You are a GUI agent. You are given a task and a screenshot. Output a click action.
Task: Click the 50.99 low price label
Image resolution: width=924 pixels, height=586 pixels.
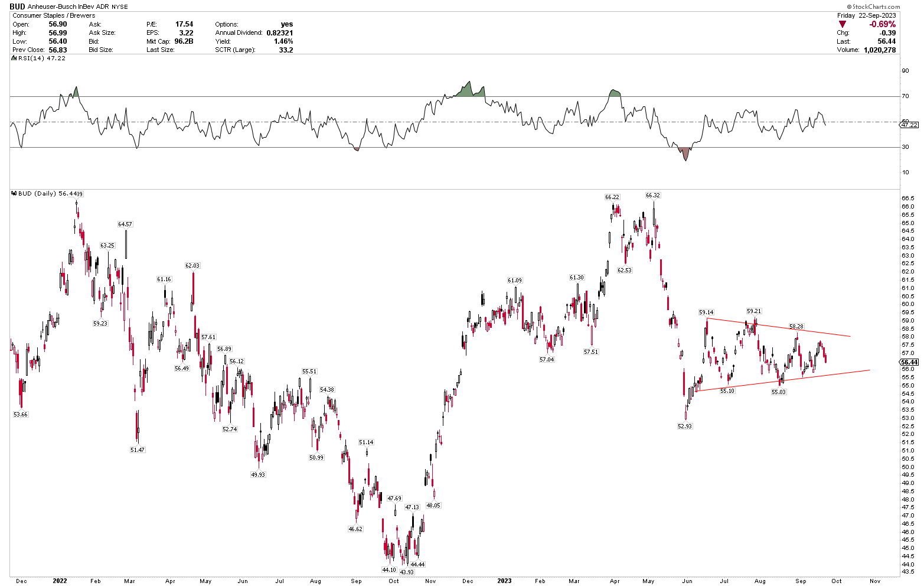pos(316,457)
